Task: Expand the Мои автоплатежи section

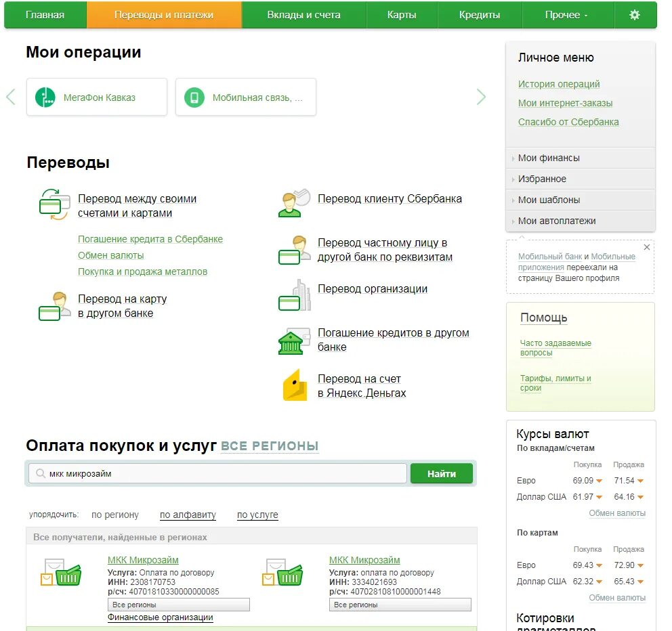Action: pyautogui.click(x=581, y=221)
